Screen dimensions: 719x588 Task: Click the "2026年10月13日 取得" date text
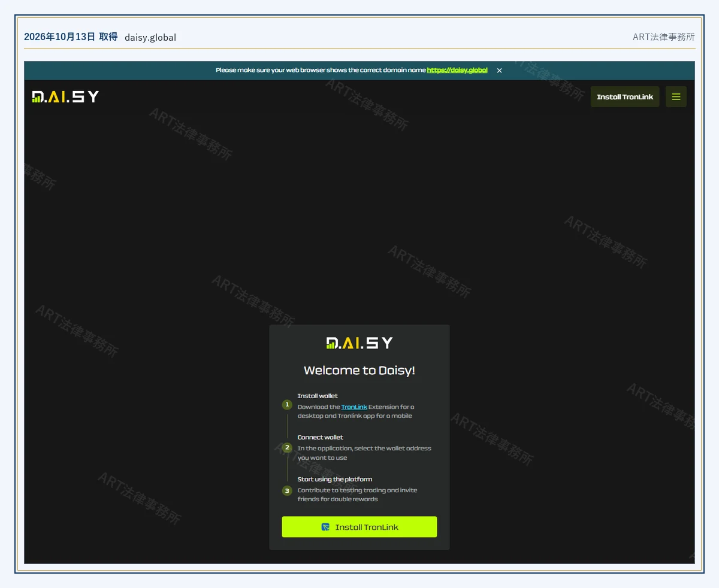[x=71, y=37]
